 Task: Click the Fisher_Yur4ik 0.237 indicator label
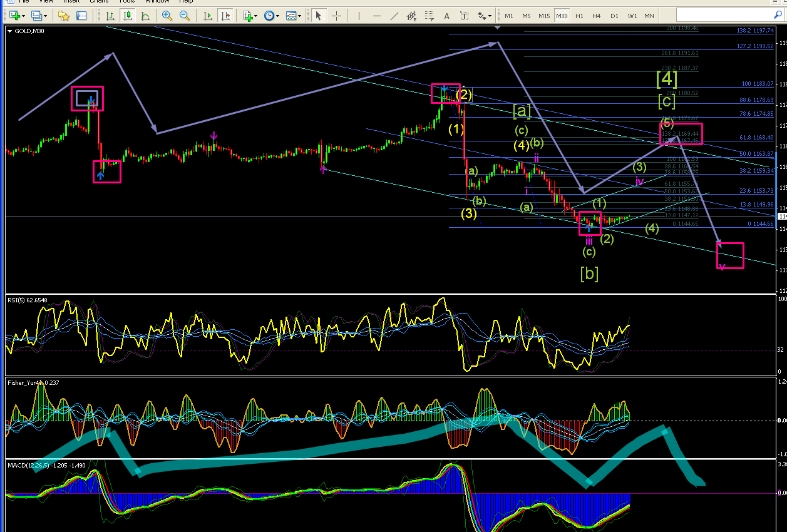tap(33, 382)
